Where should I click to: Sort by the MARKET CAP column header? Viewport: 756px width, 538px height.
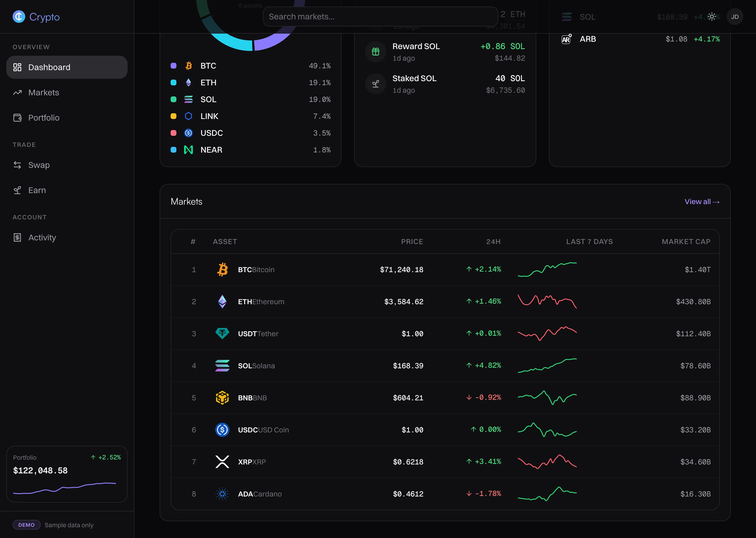click(686, 242)
